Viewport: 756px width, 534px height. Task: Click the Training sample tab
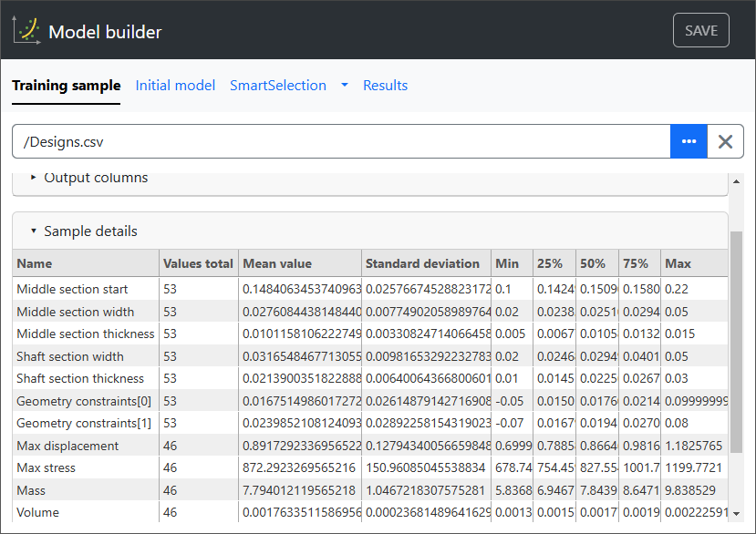pos(66,86)
